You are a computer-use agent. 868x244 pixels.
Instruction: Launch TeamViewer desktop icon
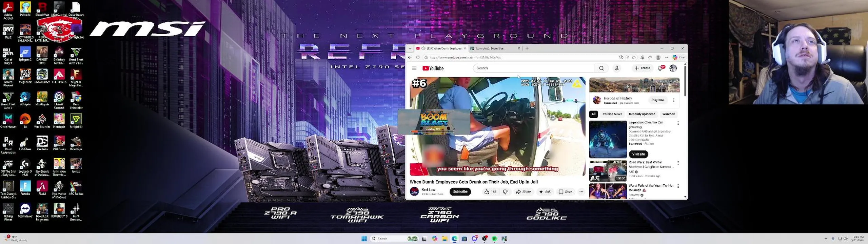[x=25, y=210]
